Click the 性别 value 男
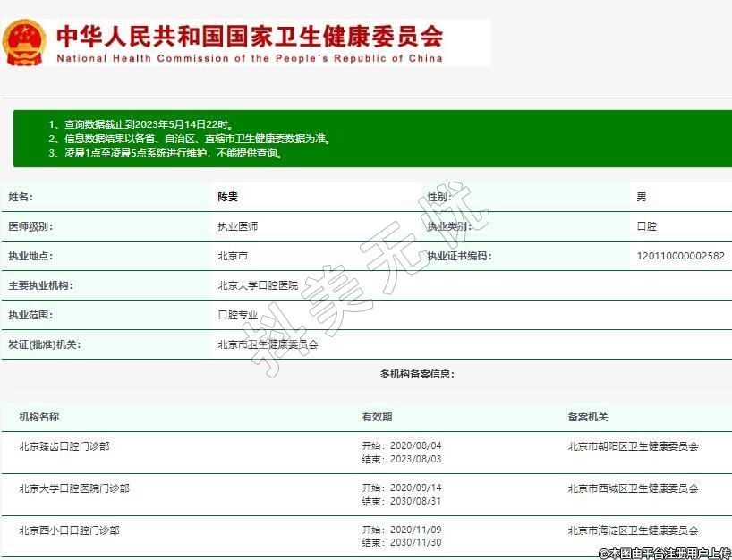The image size is (732, 560). [x=641, y=197]
